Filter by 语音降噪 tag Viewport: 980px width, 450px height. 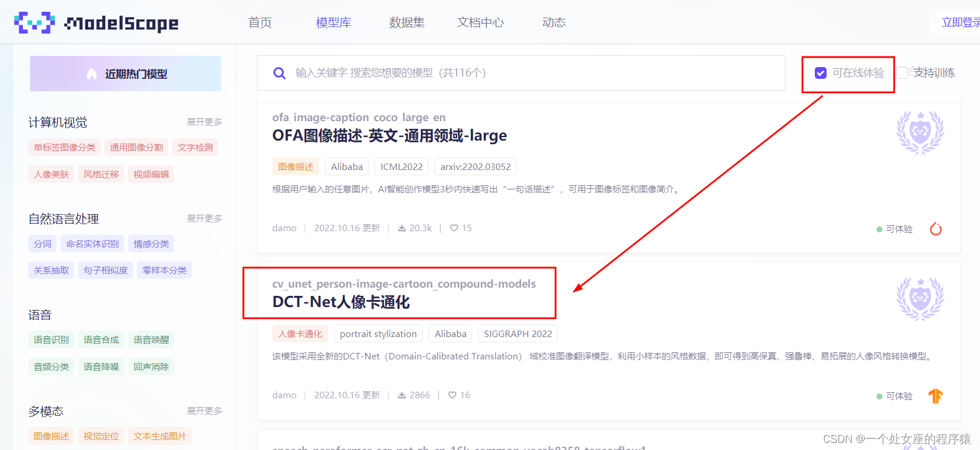pos(101,366)
